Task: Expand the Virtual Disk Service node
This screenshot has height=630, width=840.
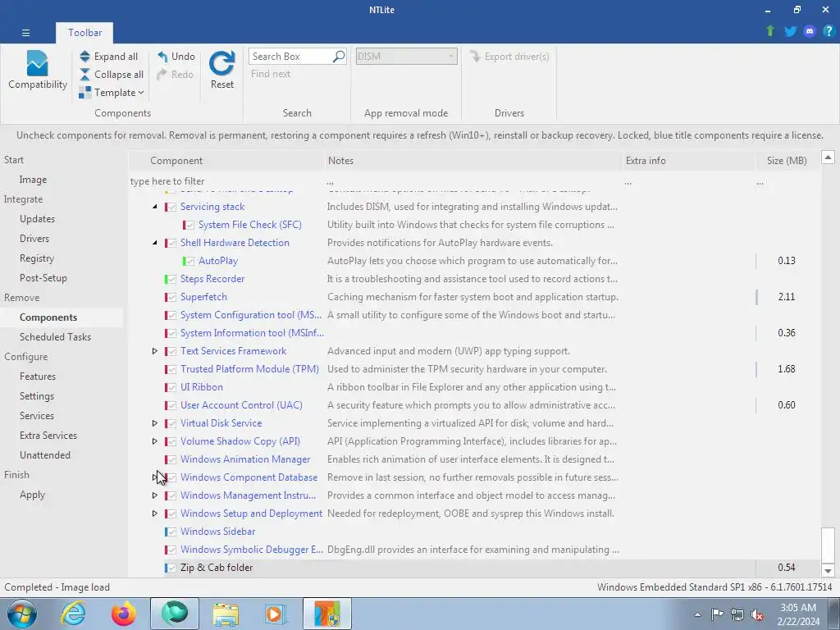Action: [x=155, y=423]
